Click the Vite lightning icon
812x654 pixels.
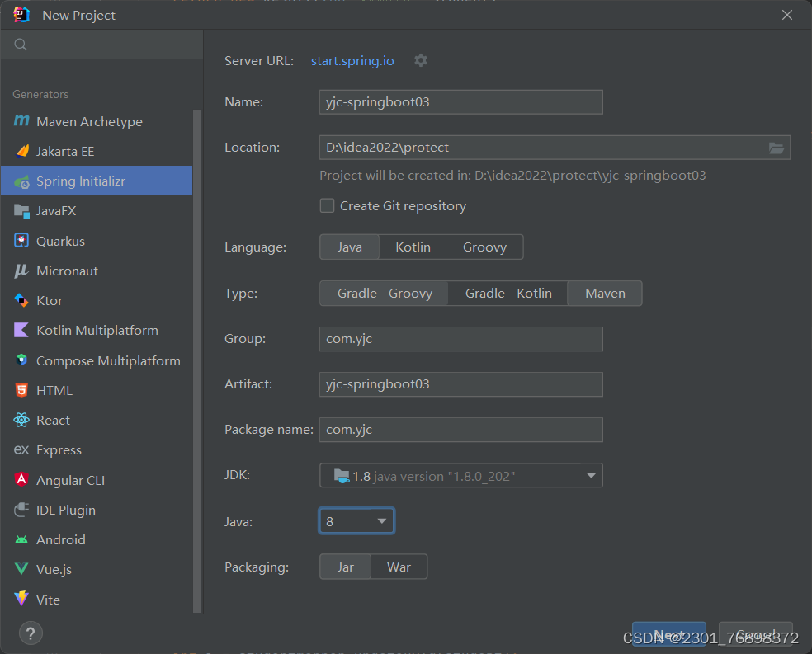21,599
